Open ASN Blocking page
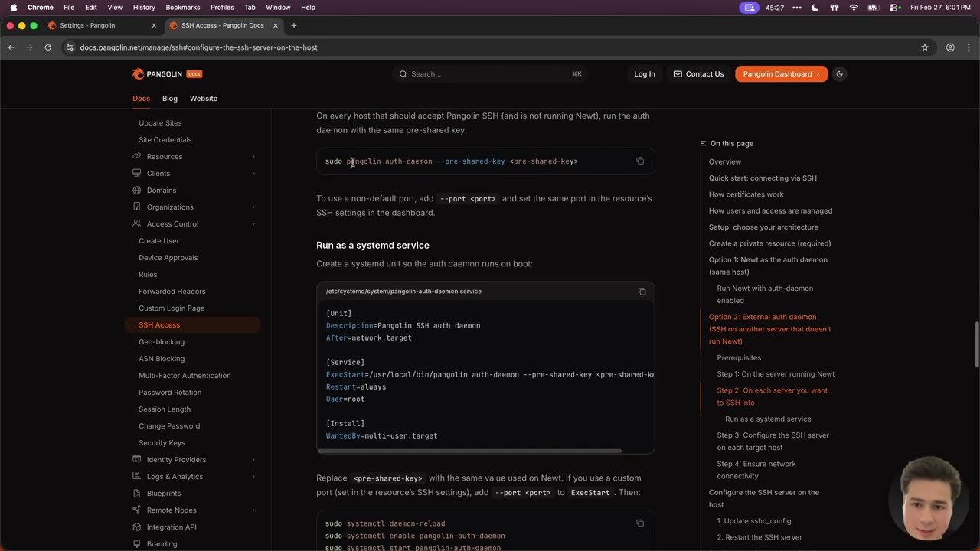Viewport: 980px width, 551px height. tap(162, 359)
